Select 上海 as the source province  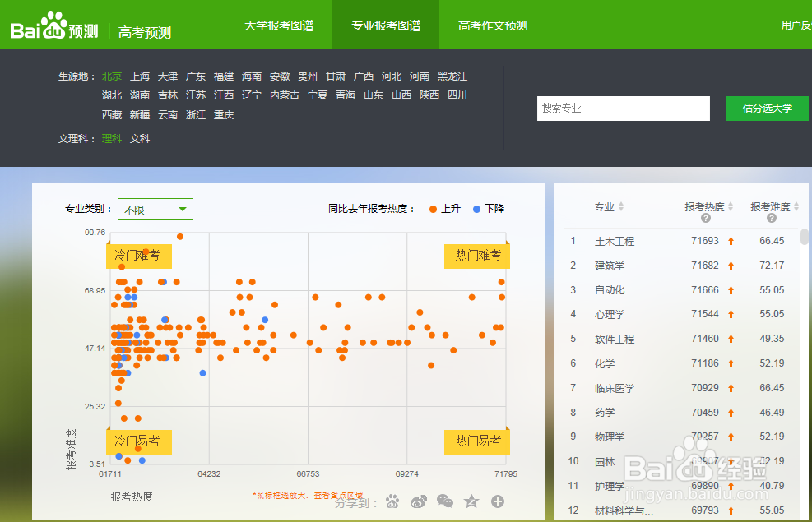(139, 76)
